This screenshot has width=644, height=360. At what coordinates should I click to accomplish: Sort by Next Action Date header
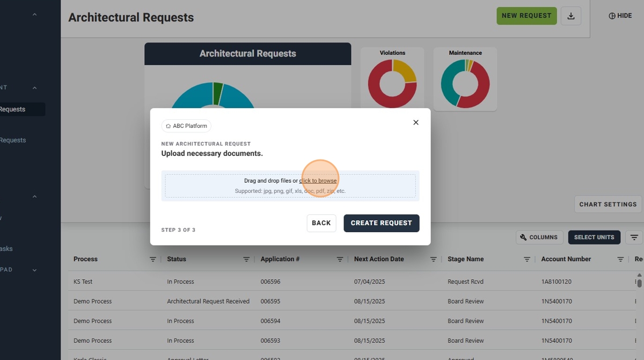click(379, 259)
